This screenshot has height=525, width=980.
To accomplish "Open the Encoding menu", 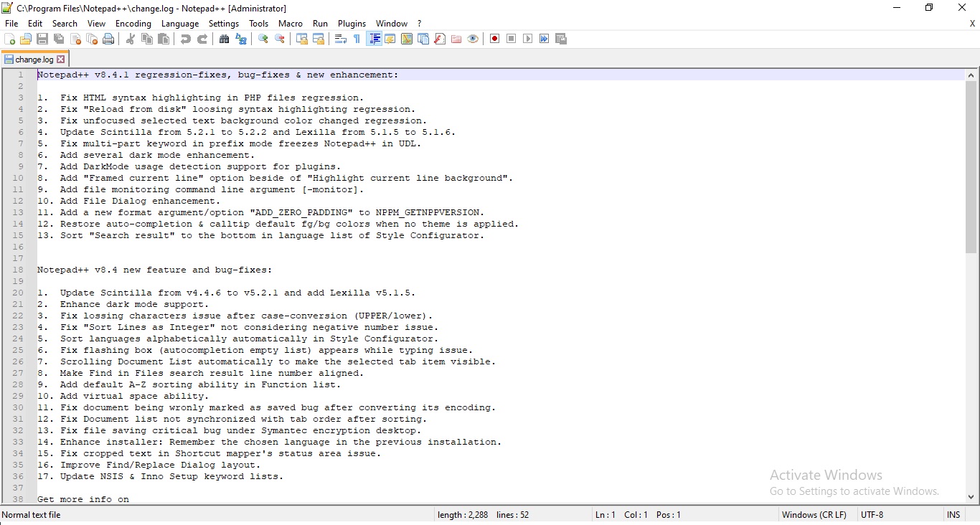I will tap(133, 24).
